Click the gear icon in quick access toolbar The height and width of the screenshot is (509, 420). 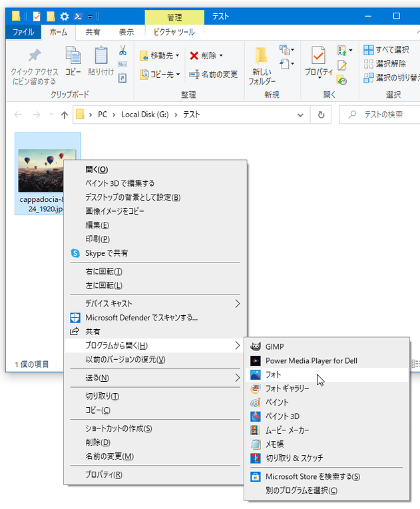pos(65,16)
